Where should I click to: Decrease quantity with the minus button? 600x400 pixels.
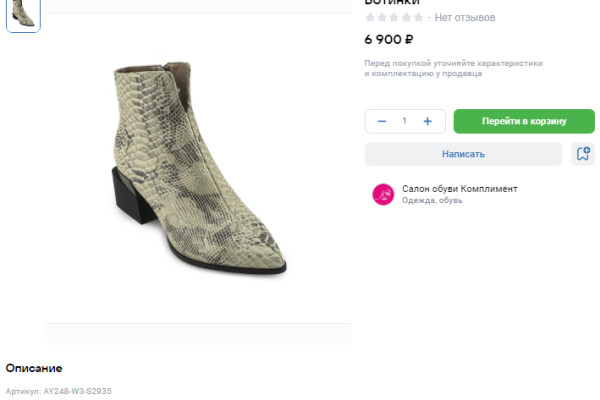click(x=382, y=121)
